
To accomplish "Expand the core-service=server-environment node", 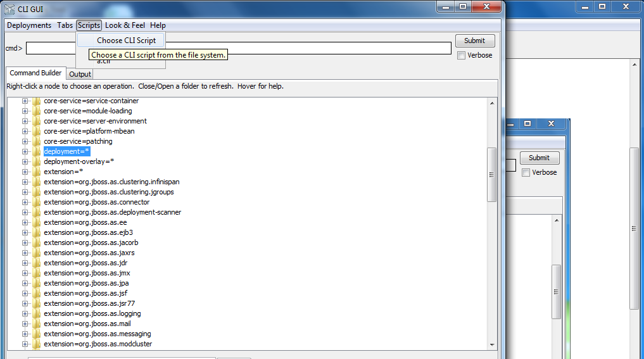I will 25,121.
